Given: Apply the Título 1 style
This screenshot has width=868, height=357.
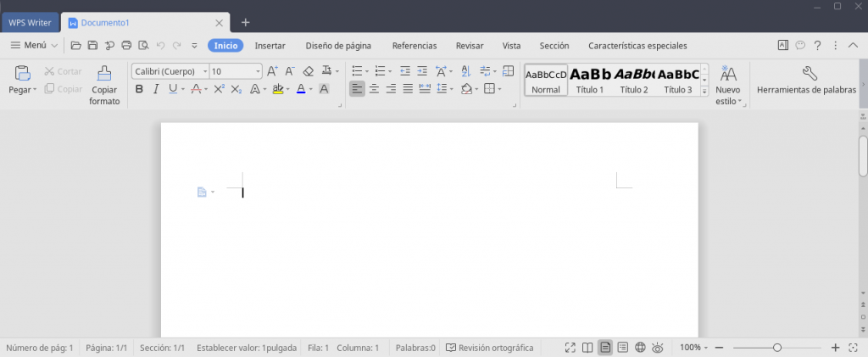Looking at the screenshot, I should point(590,80).
